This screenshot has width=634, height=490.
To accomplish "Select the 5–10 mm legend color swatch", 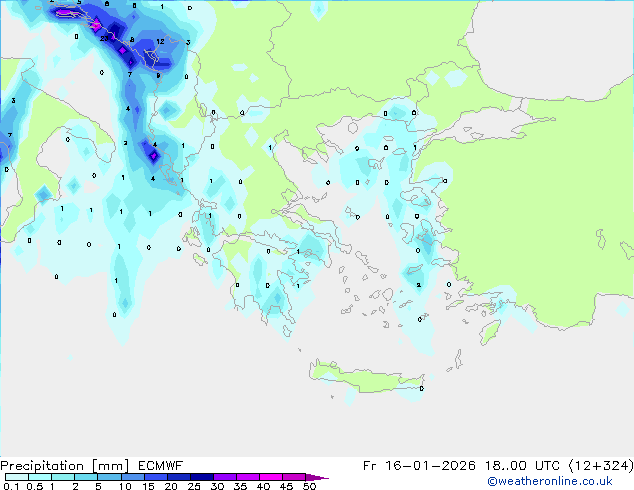I will click(x=109, y=477).
